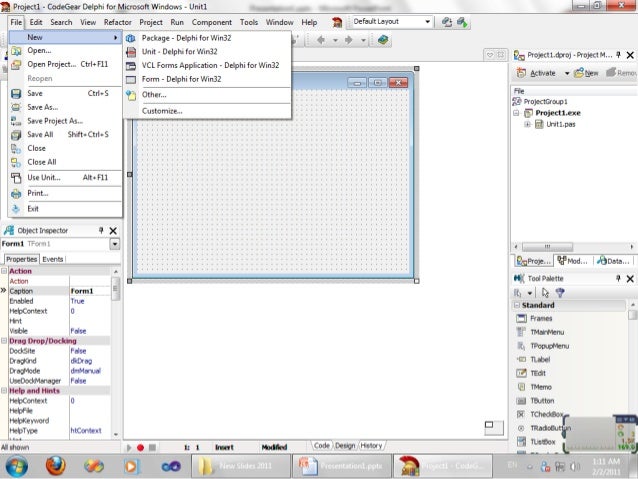Click the Print icon in File menu
The image size is (638, 479).
pyautogui.click(x=16, y=194)
